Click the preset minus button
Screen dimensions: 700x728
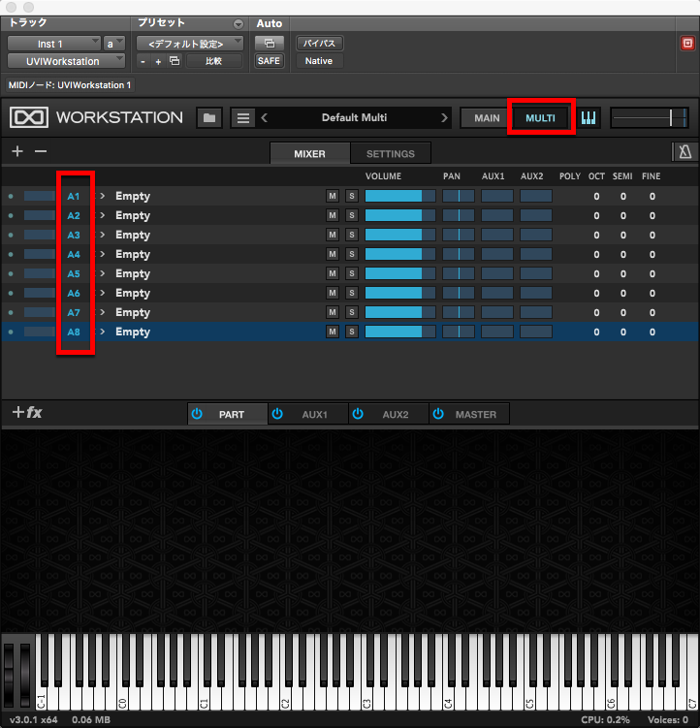(x=143, y=61)
